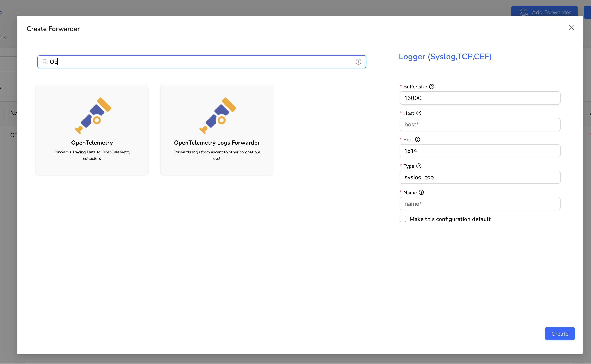This screenshot has width=591, height=364.
Task: Click the Type help icon
Action: tap(419, 166)
